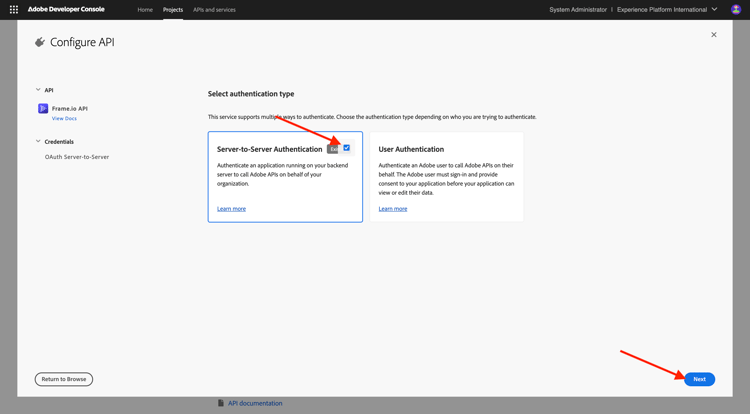Toggle the Server-to-Server Authentication checkbox
The height and width of the screenshot is (414, 750).
click(x=347, y=148)
